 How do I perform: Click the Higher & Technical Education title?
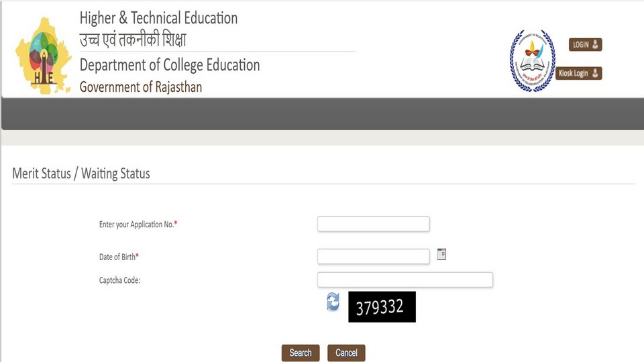click(x=158, y=18)
